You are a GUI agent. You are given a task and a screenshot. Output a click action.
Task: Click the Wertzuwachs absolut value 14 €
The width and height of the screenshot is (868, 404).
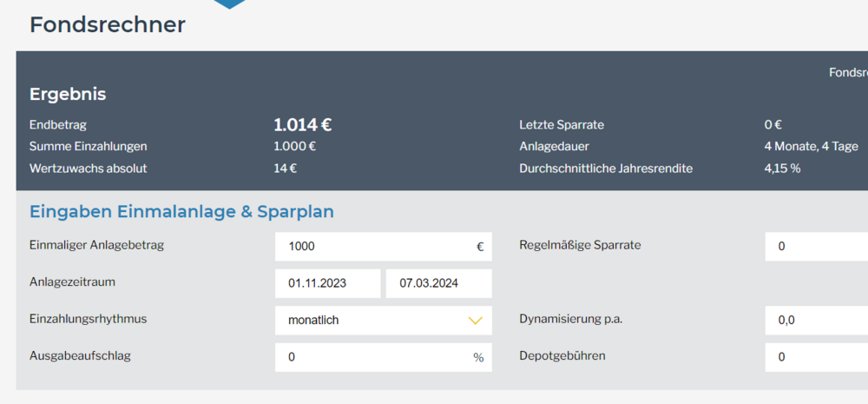coord(285,169)
